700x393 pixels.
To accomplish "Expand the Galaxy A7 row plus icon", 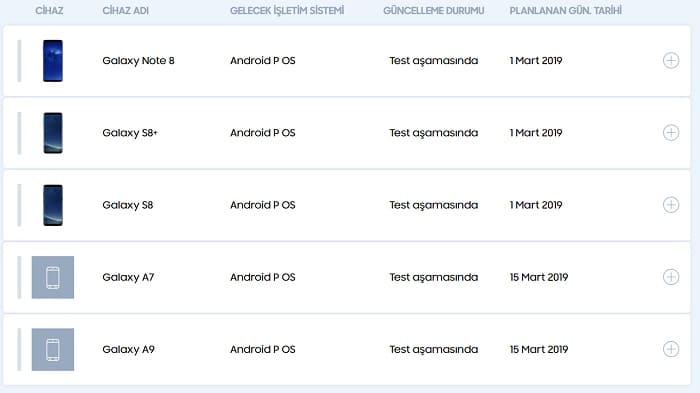I will (x=671, y=277).
